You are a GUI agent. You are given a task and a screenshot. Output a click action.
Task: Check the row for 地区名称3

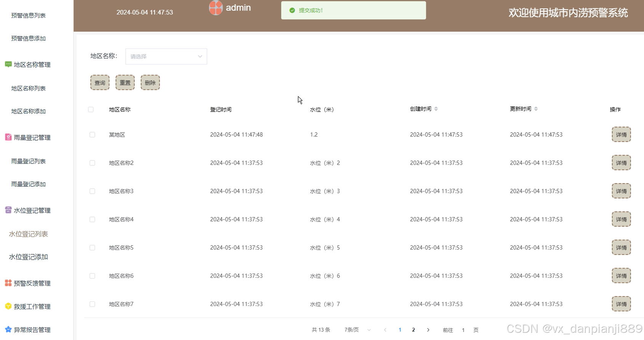pyautogui.click(x=92, y=191)
